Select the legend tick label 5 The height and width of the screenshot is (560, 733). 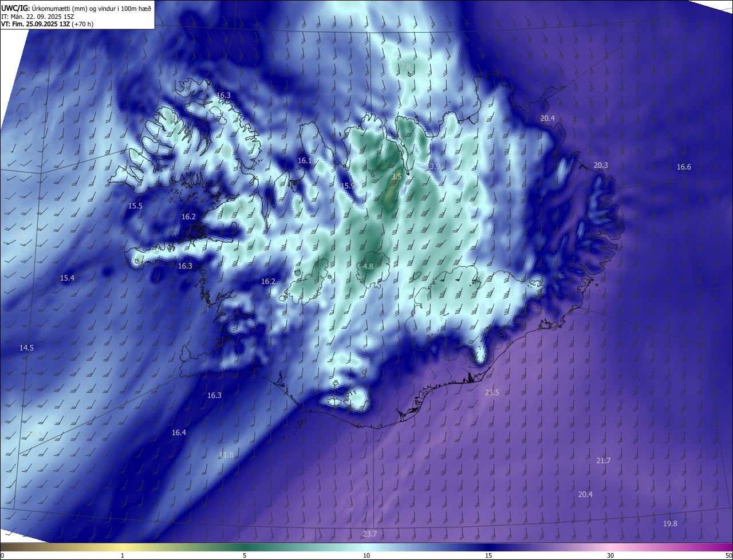tap(245, 555)
